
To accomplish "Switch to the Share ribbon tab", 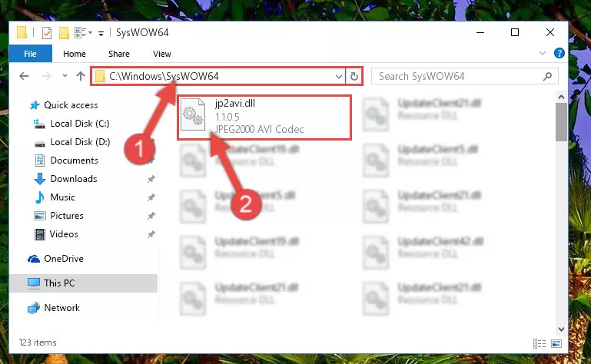I will [x=118, y=54].
